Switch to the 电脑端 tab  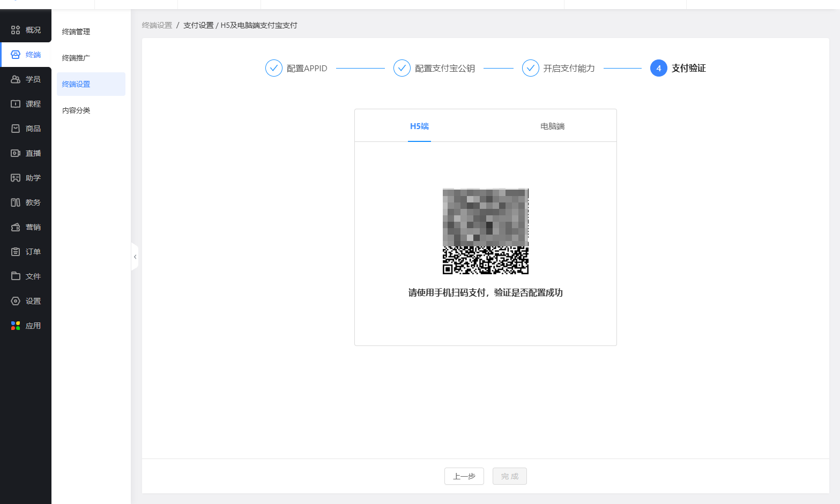(552, 126)
